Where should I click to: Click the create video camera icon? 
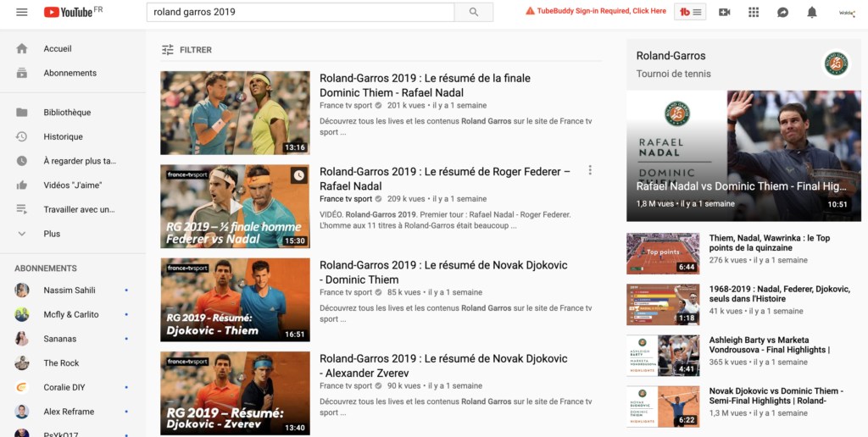point(724,12)
